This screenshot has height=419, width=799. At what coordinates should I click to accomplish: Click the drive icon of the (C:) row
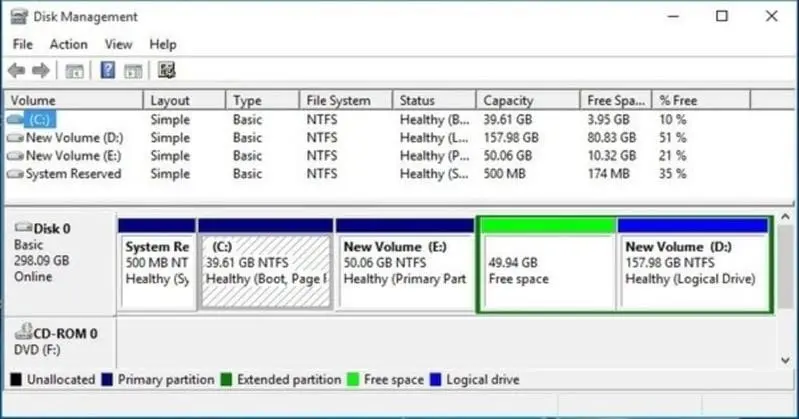[15, 119]
